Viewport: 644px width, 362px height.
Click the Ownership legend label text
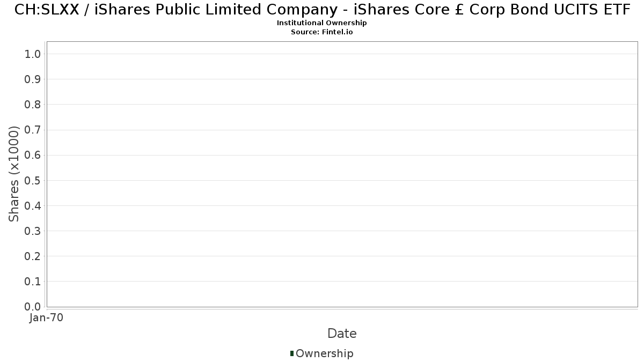coord(324,353)
